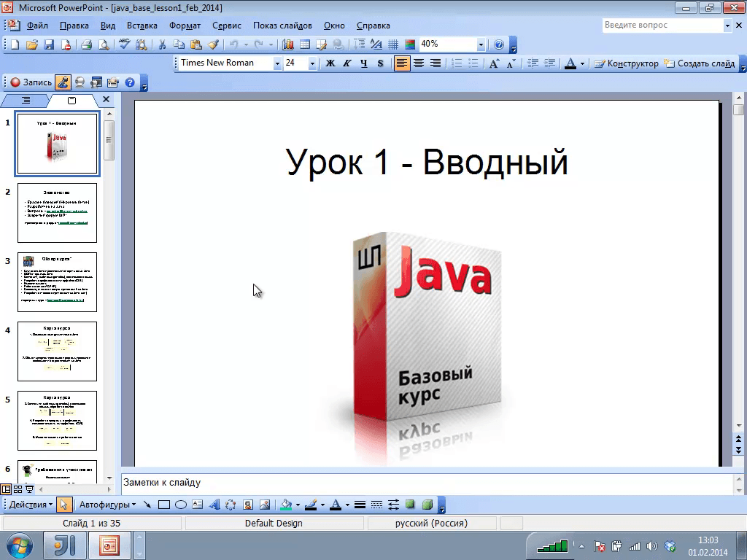Image resolution: width=747 pixels, height=560 pixels.
Task: Open 3-D style options
Action: click(x=427, y=505)
